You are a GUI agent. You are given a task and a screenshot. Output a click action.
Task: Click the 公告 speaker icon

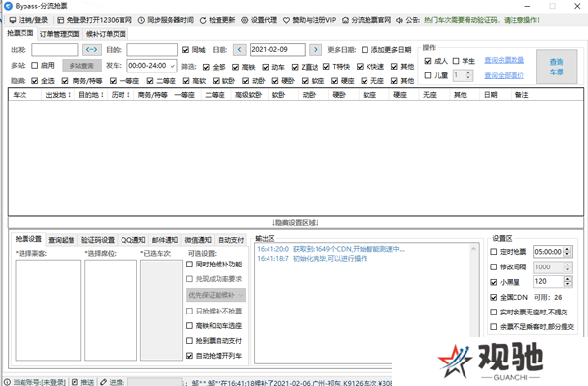pos(400,20)
